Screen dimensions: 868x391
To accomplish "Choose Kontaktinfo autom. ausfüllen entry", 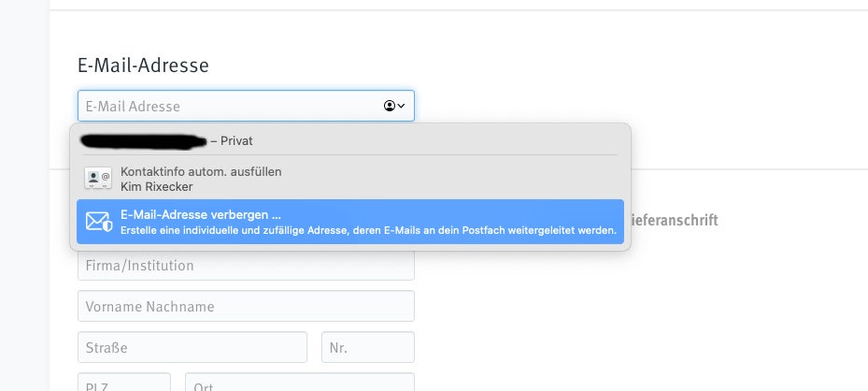I will [349, 179].
